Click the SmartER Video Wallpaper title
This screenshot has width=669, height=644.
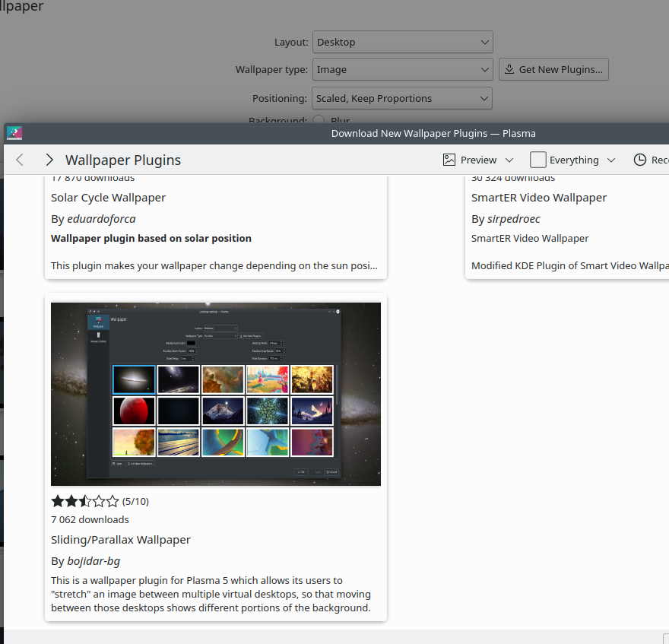coord(539,198)
